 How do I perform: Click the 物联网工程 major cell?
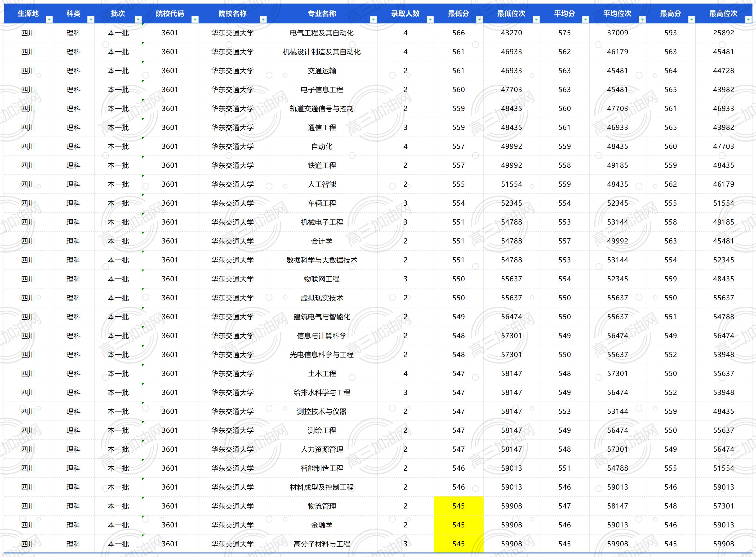pyautogui.click(x=322, y=279)
